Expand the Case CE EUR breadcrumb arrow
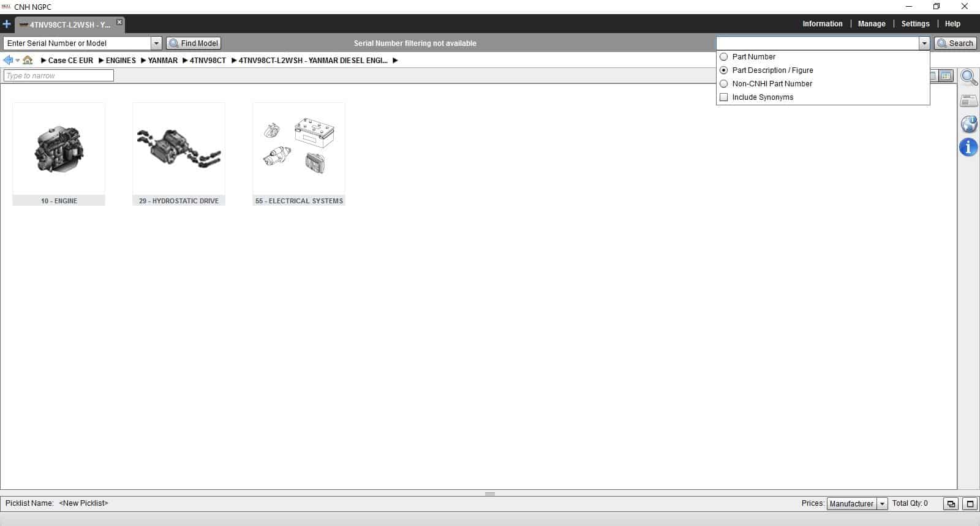 (x=43, y=61)
